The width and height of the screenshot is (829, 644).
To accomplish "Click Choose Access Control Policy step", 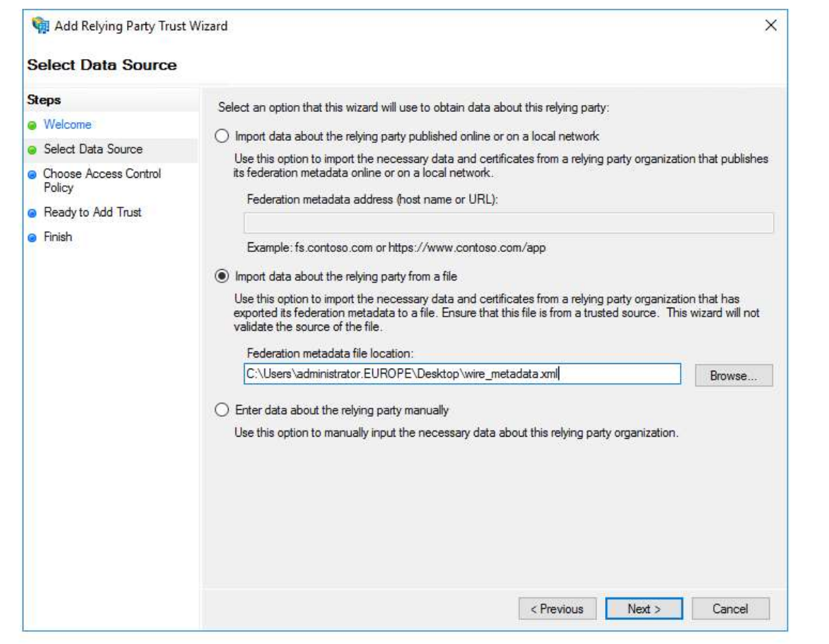I will click(x=102, y=181).
